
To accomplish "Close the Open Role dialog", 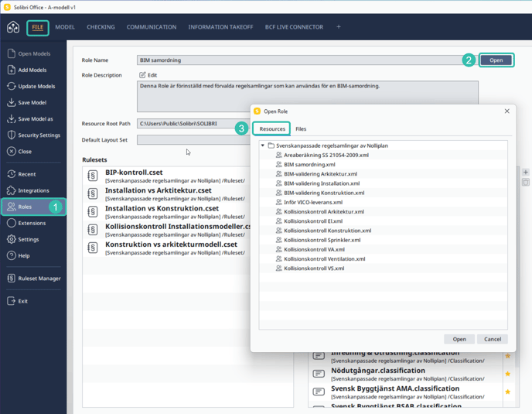I will 506,111.
